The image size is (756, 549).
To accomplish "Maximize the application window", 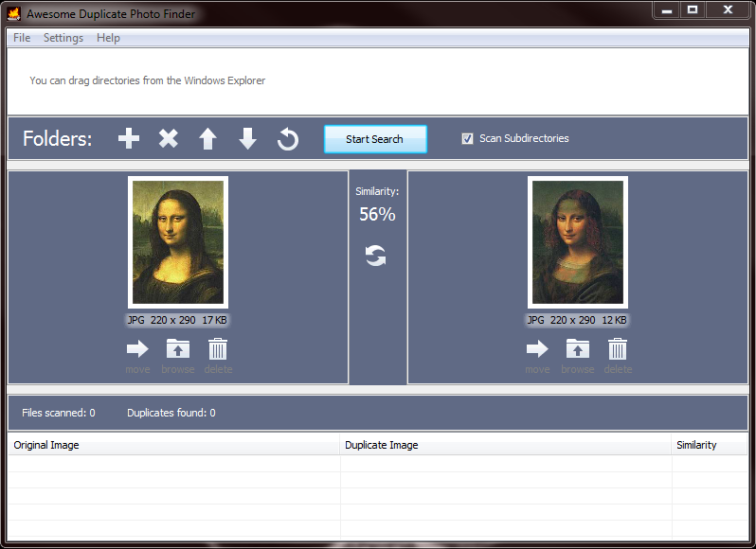I will [x=693, y=10].
